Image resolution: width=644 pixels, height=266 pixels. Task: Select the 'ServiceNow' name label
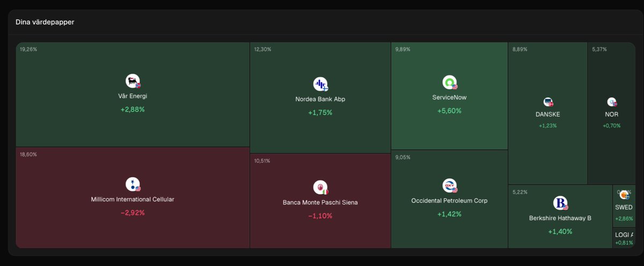450,98
